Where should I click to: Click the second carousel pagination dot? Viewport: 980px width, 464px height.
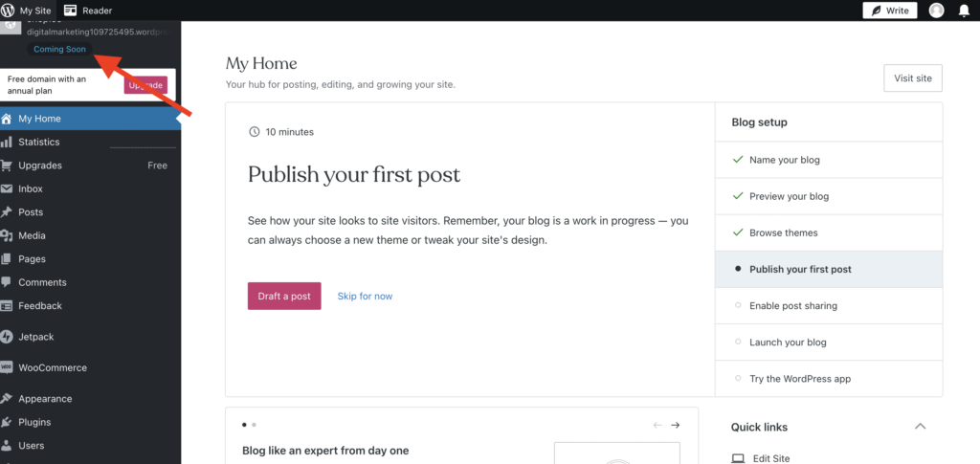(x=254, y=424)
